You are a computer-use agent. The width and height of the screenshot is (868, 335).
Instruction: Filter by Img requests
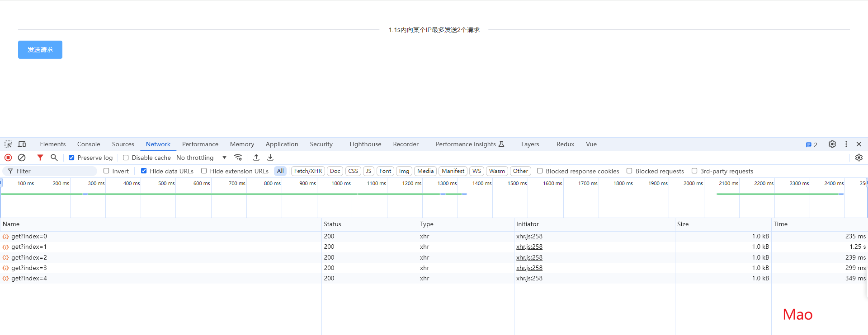pyautogui.click(x=404, y=171)
